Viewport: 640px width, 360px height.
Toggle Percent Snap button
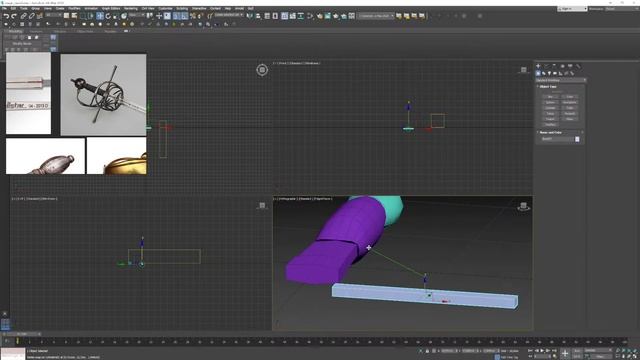(x=193, y=16)
